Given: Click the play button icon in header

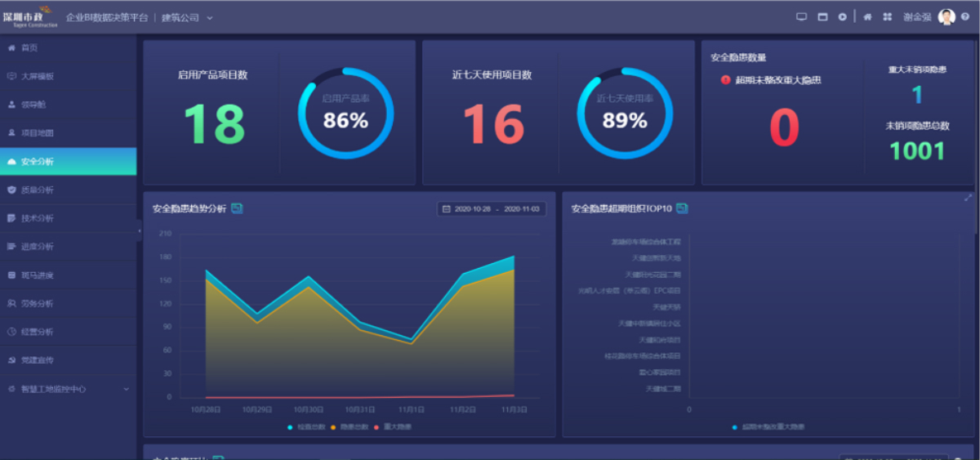Looking at the screenshot, I should 842,17.
